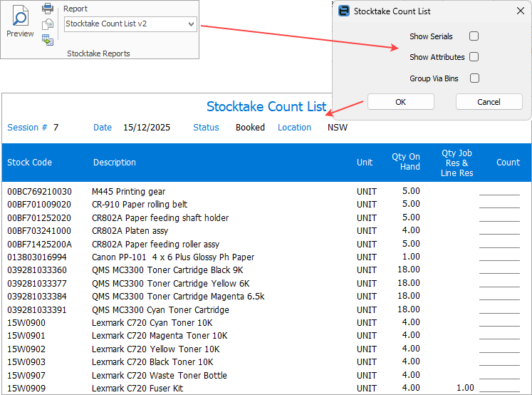Click description CR-910 Paper rolling belt

[x=140, y=205]
